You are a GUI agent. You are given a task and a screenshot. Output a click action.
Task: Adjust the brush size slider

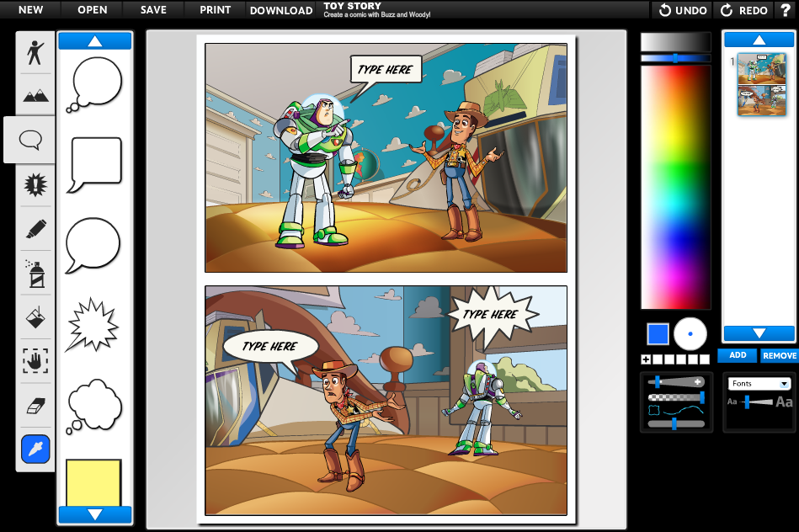676,381
